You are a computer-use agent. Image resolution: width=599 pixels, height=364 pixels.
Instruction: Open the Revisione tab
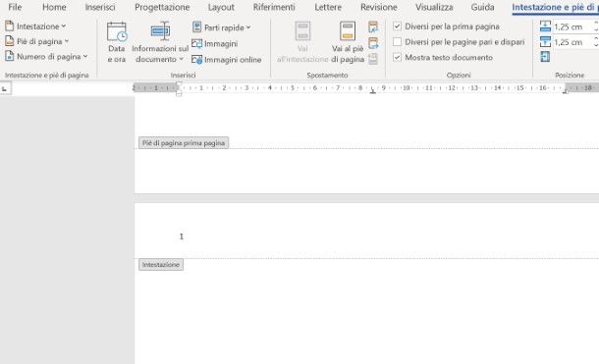[x=379, y=7]
